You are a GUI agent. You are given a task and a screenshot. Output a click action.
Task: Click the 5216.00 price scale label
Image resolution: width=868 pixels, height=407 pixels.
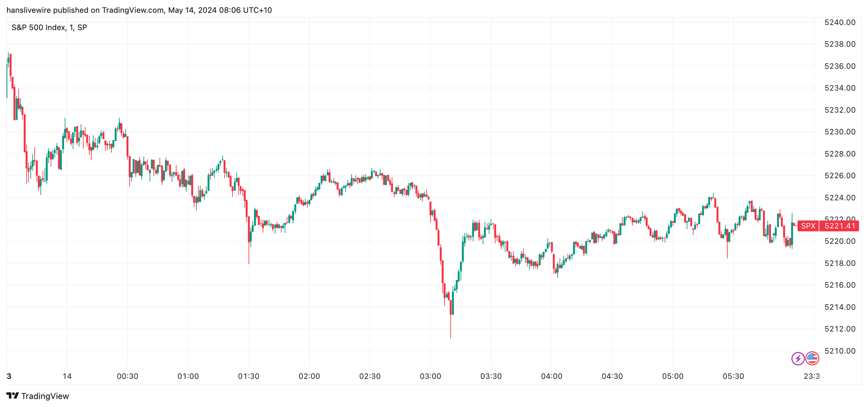(840, 285)
